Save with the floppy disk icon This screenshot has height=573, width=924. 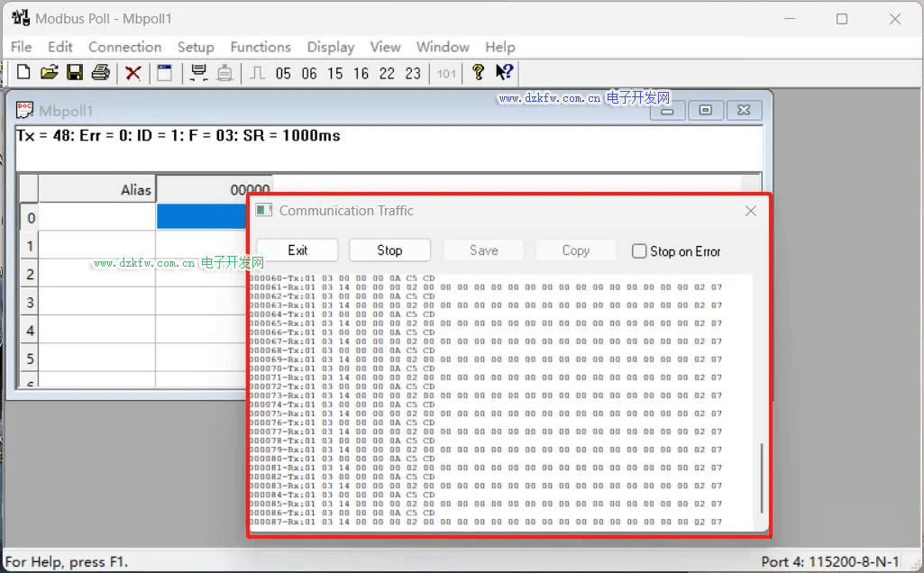pyautogui.click(x=75, y=72)
